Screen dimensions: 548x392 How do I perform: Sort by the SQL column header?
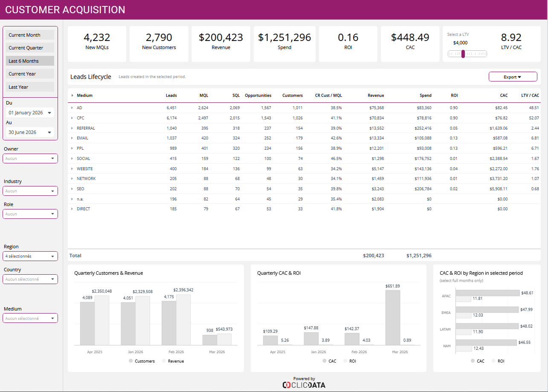[236, 96]
